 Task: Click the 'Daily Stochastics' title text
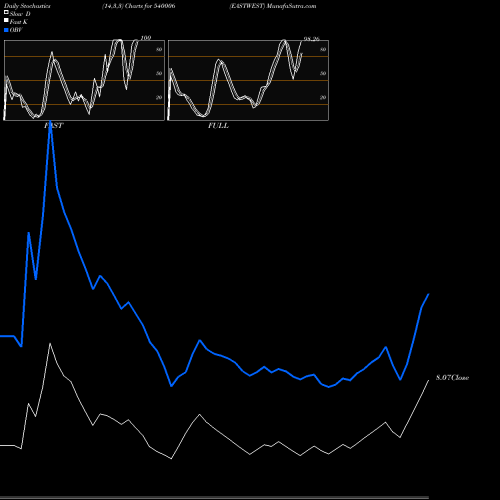point(27,6)
